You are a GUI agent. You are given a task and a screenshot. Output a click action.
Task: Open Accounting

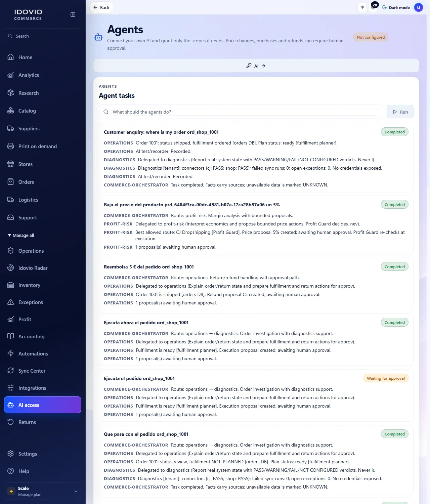point(43,337)
